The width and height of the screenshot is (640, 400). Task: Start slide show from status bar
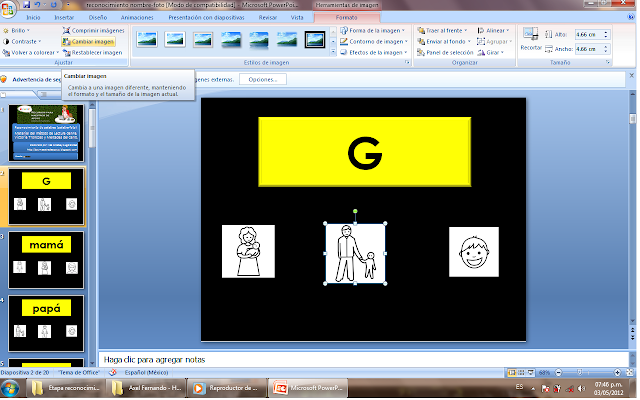tap(531, 373)
